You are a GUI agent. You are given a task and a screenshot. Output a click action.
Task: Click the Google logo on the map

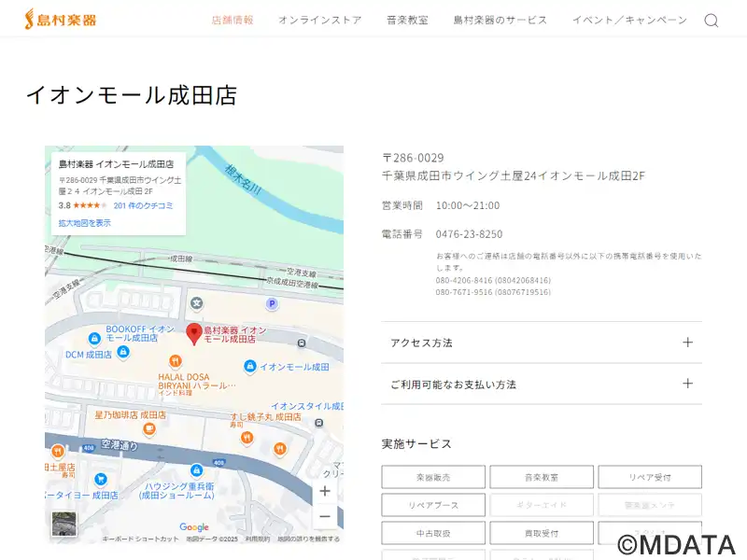point(194,527)
